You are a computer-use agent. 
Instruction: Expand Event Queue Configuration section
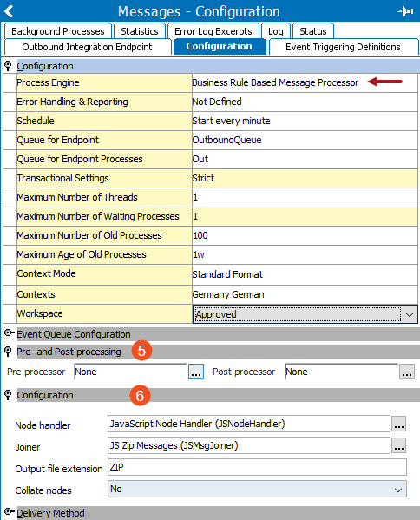[x=9, y=333]
